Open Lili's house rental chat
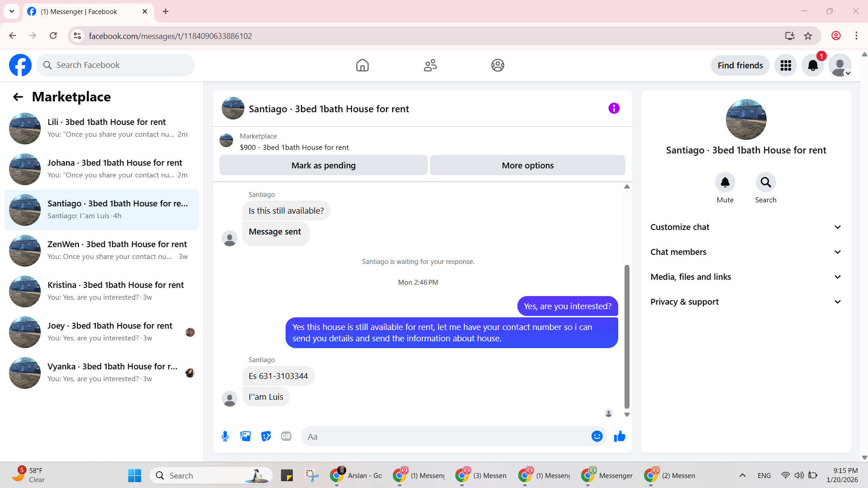This screenshot has height=488, width=868. (102, 129)
